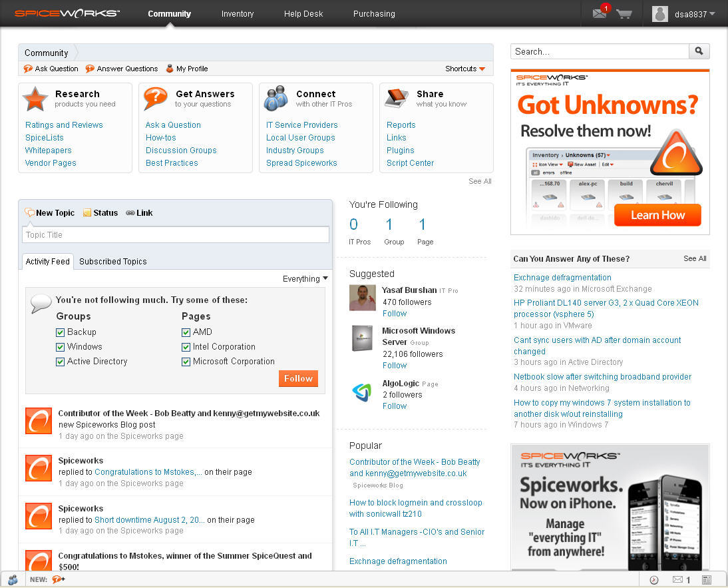
Task: Select the New Topic speech bubble icon
Action: pyautogui.click(x=29, y=212)
